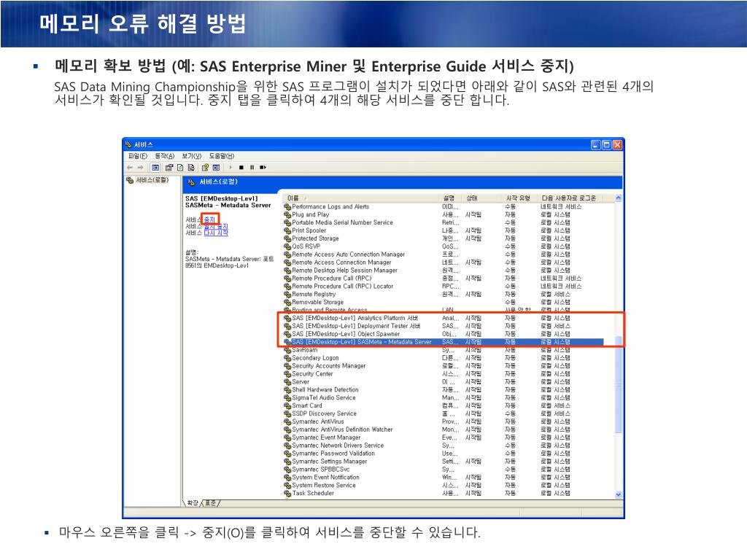Click the Stop Service square icon
The image size is (747, 560).
[x=241, y=168]
